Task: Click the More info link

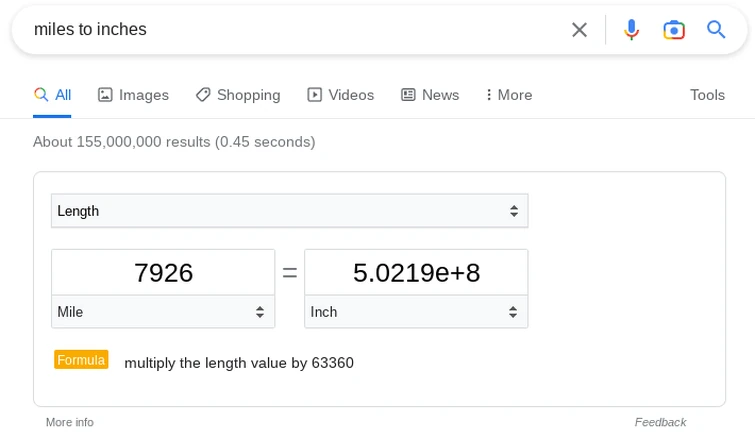Action: point(70,422)
